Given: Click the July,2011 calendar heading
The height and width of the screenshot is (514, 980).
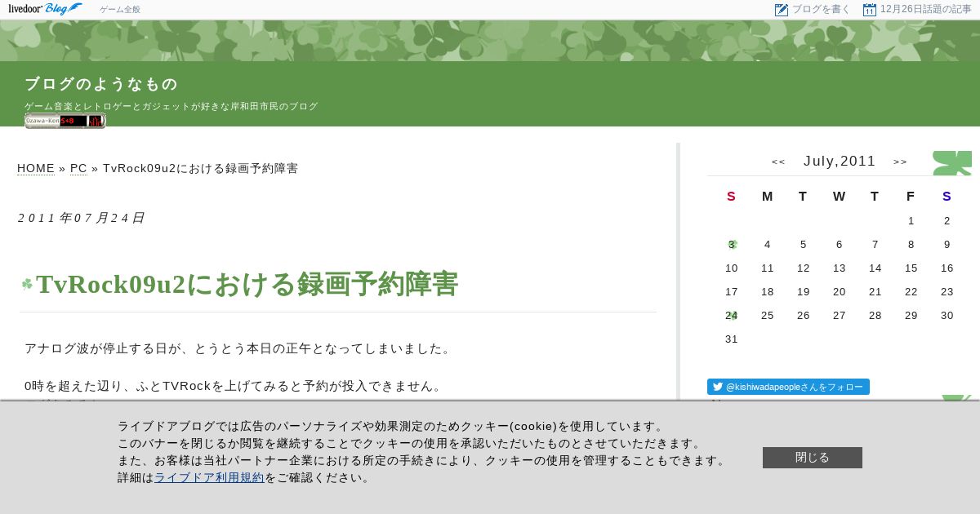Looking at the screenshot, I should point(840,162).
